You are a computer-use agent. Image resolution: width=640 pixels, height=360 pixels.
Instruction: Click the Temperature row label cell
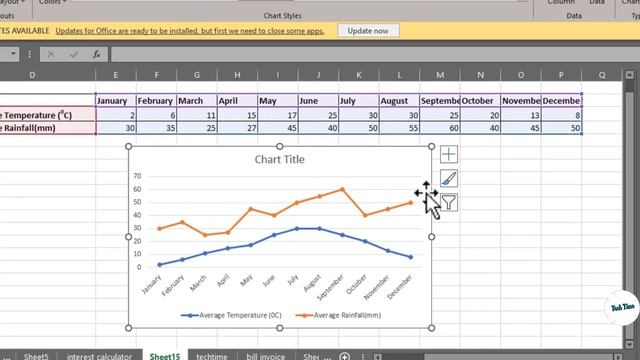click(48, 115)
